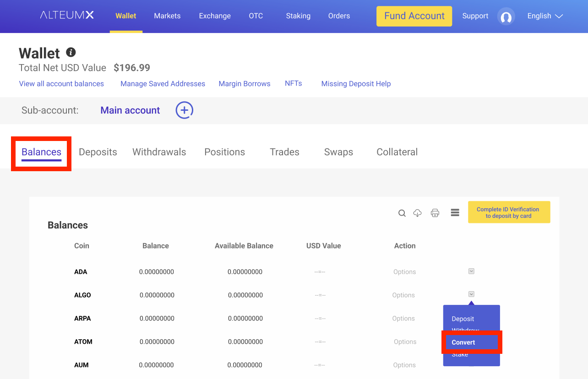Image resolution: width=588 pixels, height=379 pixels.
Task: Choose Deposit in the options popup
Action: coord(463,319)
